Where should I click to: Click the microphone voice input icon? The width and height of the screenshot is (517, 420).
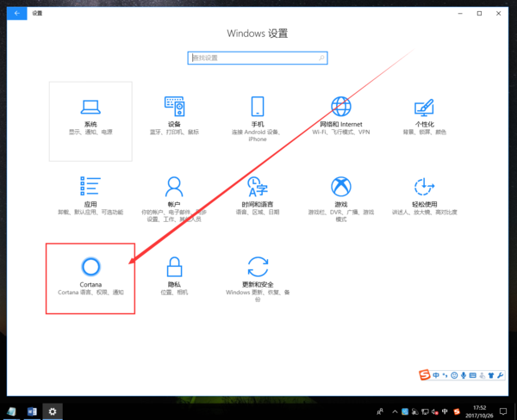[x=464, y=375]
